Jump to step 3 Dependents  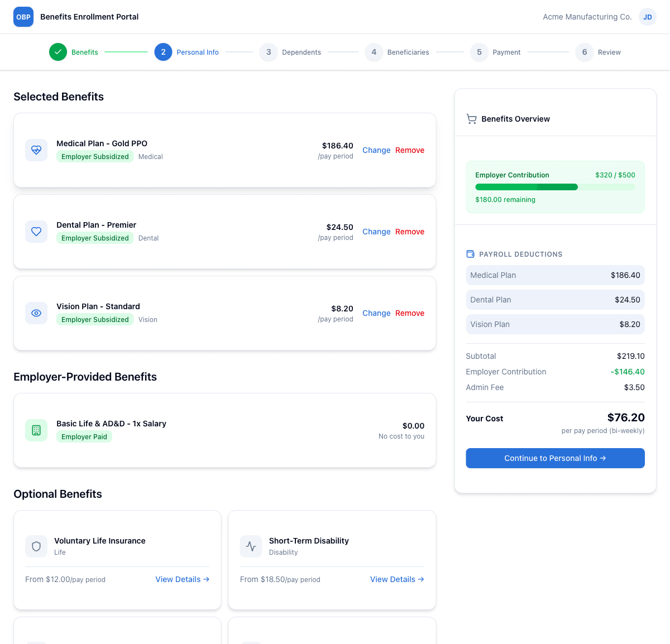pos(269,52)
